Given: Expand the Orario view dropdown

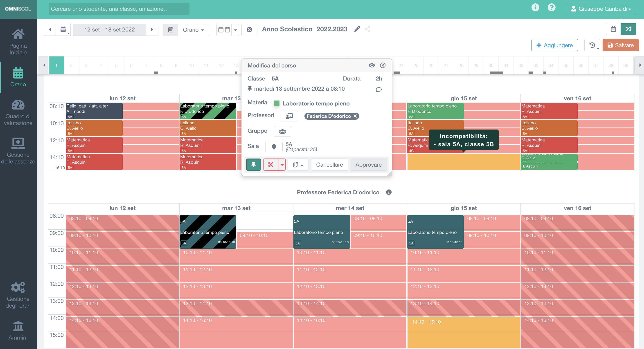Looking at the screenshot, I should [193, 30].
